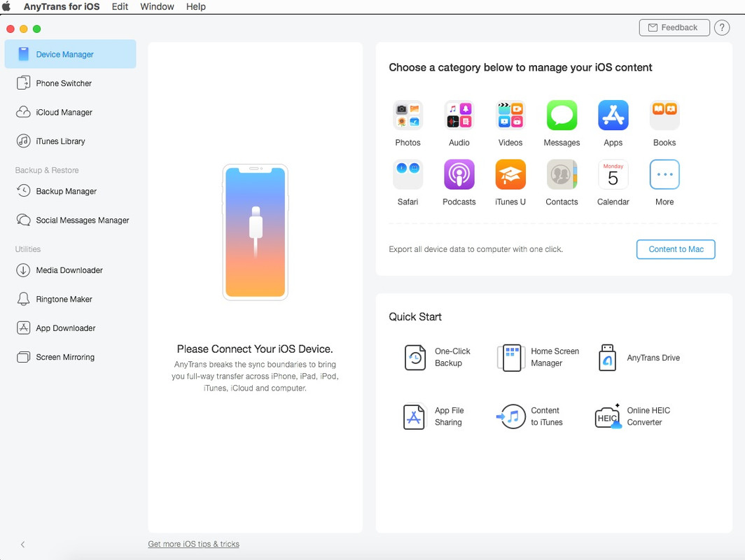Open Home Screen Manager

tap(538, 357)
